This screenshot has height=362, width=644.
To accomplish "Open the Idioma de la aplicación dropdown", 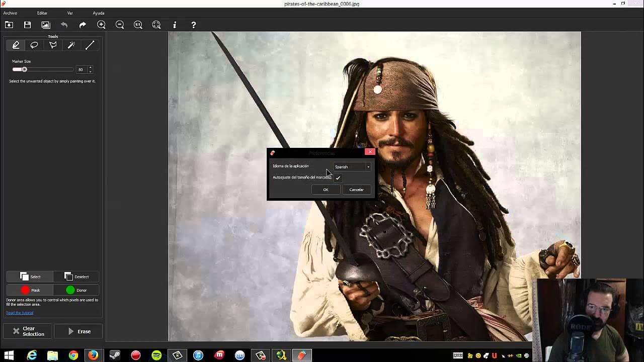I will [352, 167].
